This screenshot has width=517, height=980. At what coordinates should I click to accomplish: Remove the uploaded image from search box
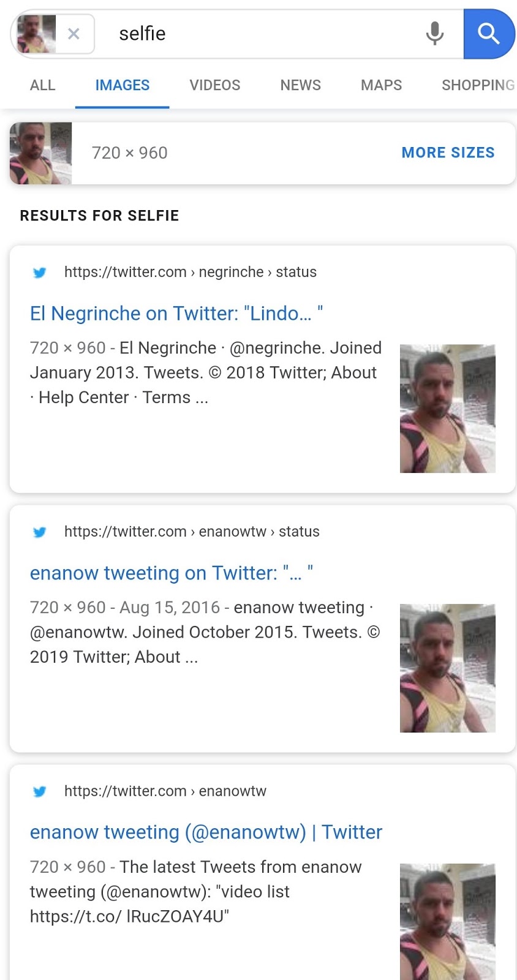pyautogui.click(x=74, y=34)
